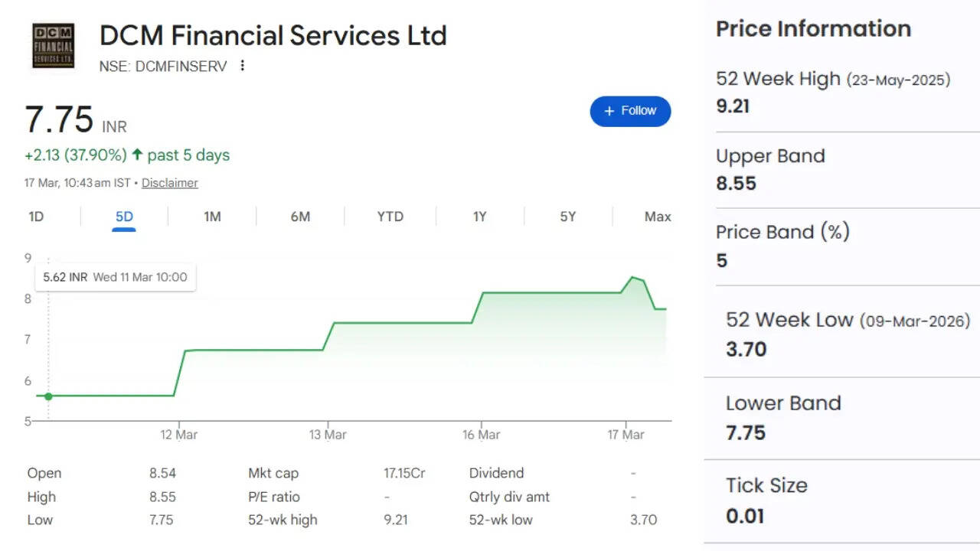Click the plus Follow button

tap(630, 111)
